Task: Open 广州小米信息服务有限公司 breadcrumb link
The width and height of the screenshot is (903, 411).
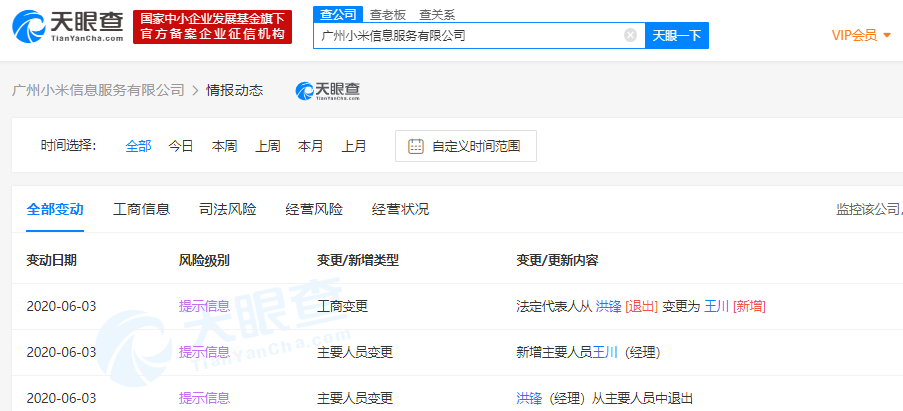Action: [x=98, y=90]
